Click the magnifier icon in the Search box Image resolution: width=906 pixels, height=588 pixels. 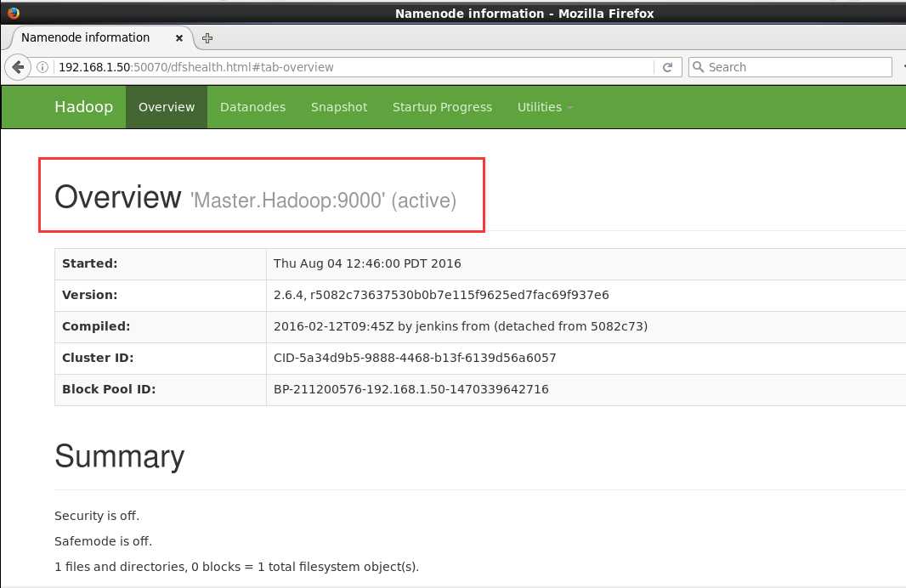point(698,67)
